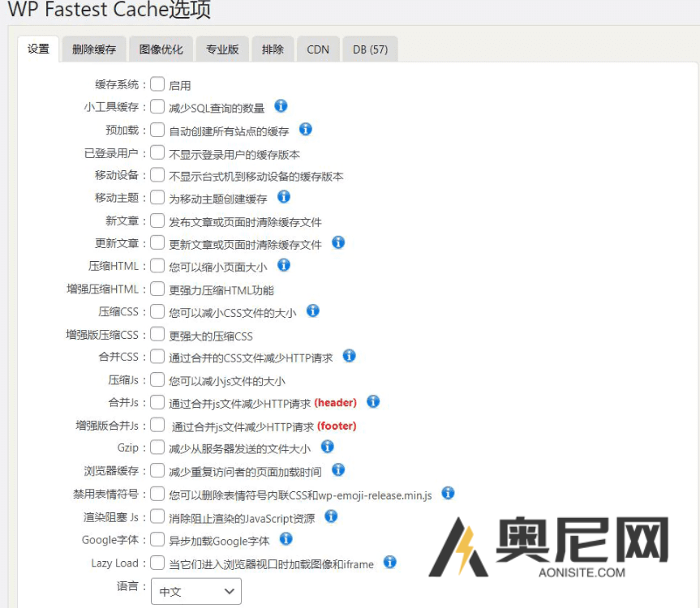Tick the 小工具缓存 checkbox

tap(157, 107)
